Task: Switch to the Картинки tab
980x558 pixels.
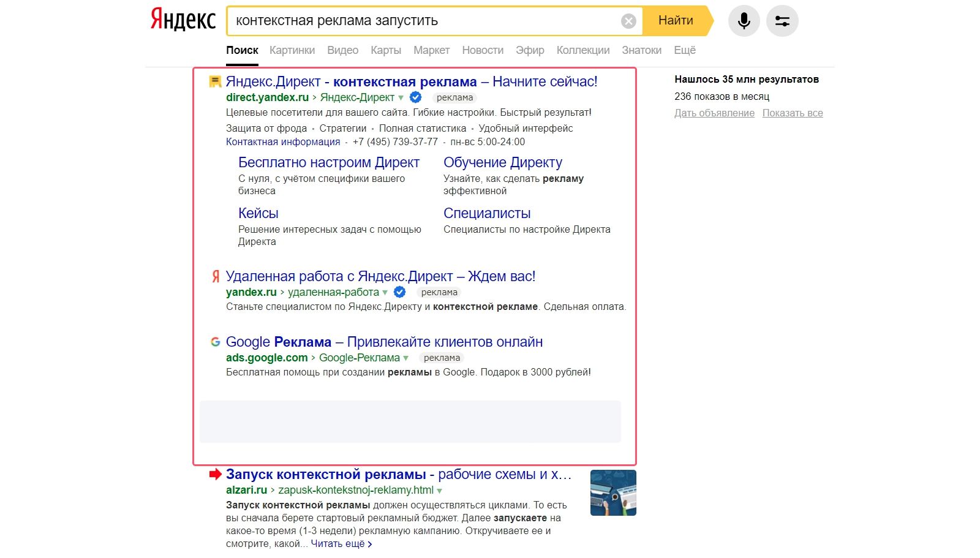Action: click(x=292, y=50)
